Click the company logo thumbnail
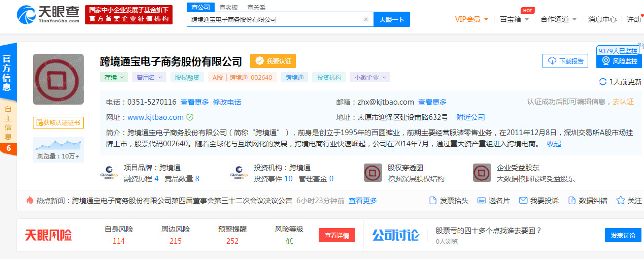Viewport: 644px width, 259px height. pyautogui.click(x=58, y=79)
